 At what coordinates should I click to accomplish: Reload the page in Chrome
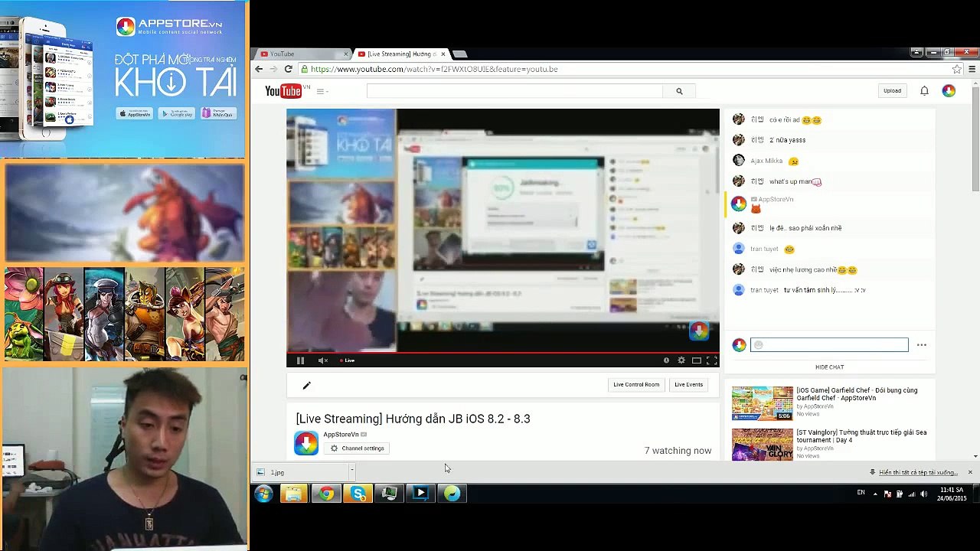[x=288, y=69]
